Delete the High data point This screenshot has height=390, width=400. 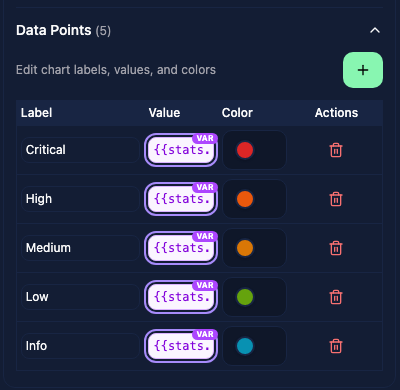[x=336, y=199]
